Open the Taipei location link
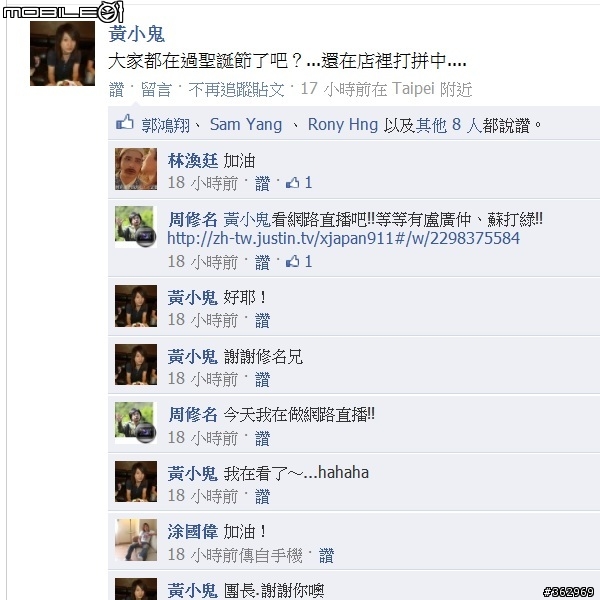This screenshot has width=600, height=600. (x=413, y=89)
